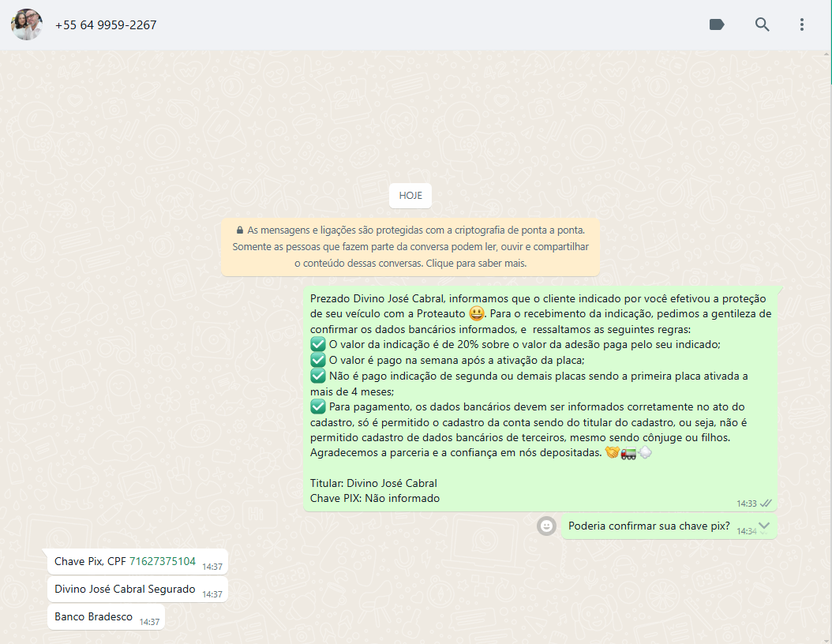The width and height of the screenshot is (832, 644).
Task: Click the double-check receipt at 14:33
Action: 766,504
